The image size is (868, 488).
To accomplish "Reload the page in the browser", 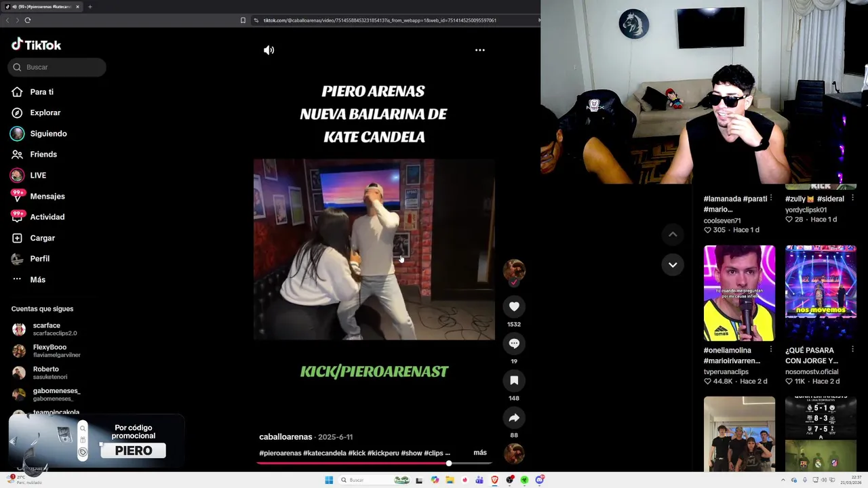I will 28,20.
